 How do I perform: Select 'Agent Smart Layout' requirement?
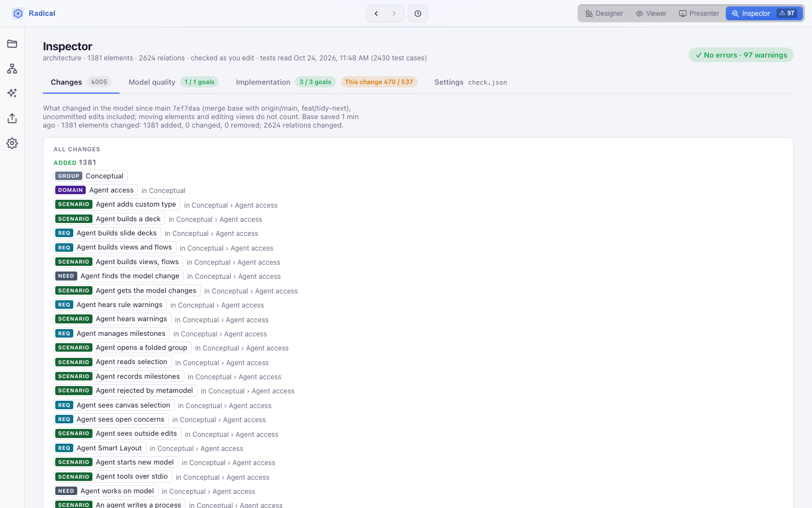(x=100, y=448)
